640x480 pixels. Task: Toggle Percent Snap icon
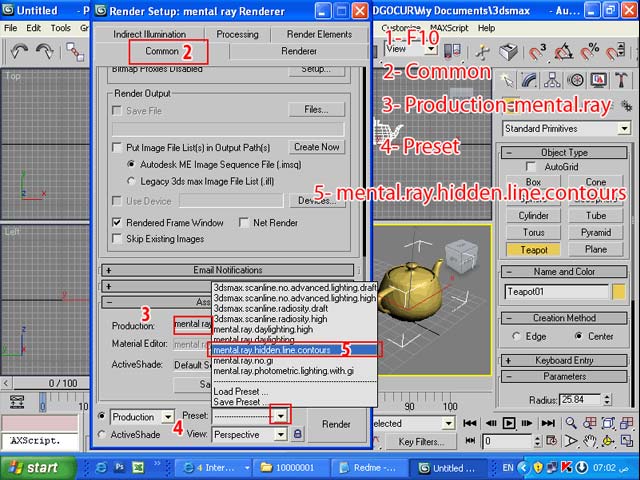590,52
